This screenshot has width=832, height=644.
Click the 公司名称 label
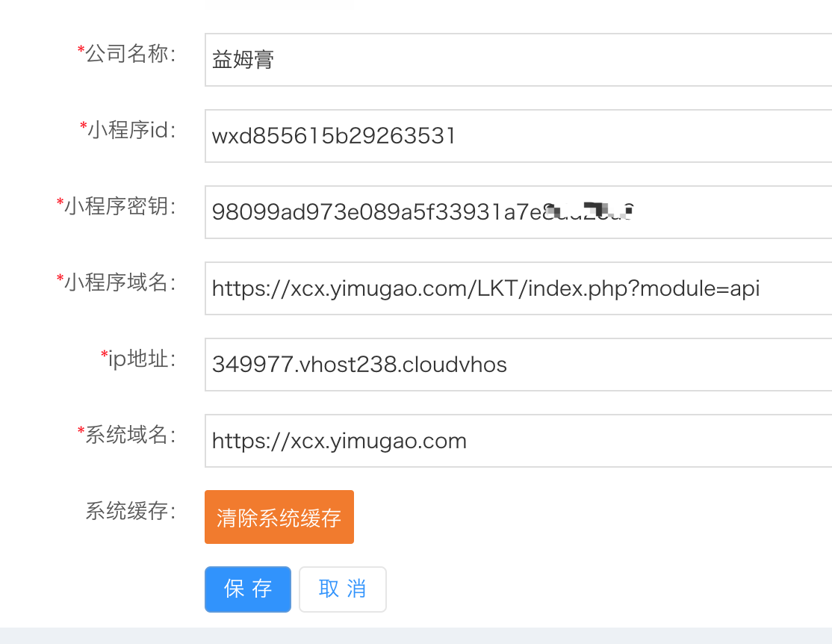click(126, 54)
